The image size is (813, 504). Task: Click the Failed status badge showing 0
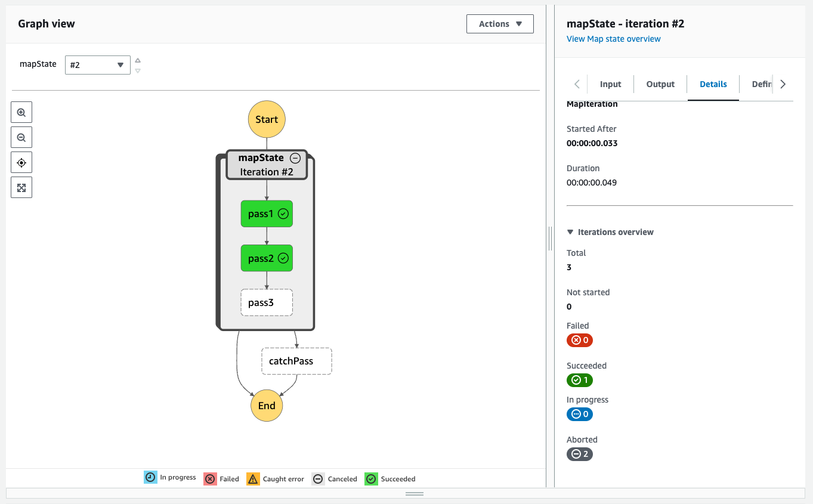pos(579,340)
